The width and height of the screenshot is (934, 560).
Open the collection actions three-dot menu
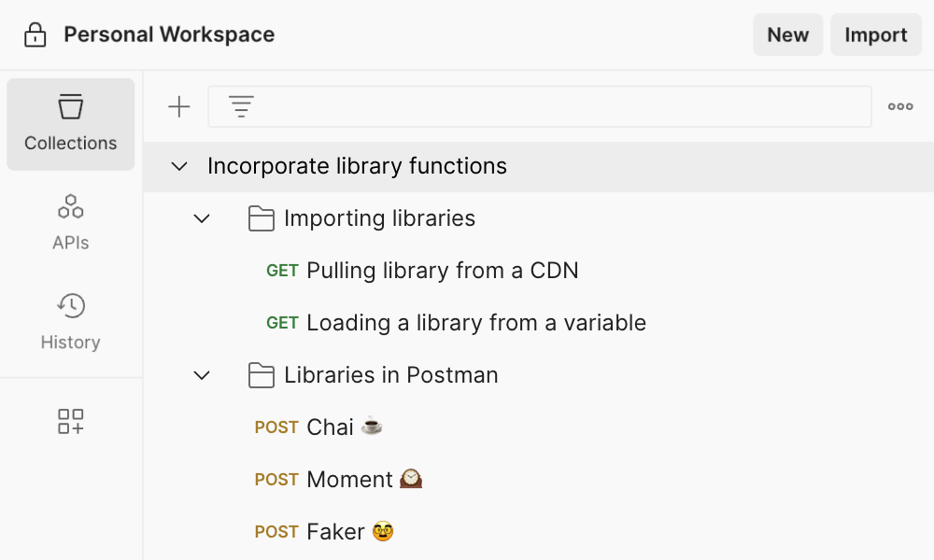[x=899, y=105]
